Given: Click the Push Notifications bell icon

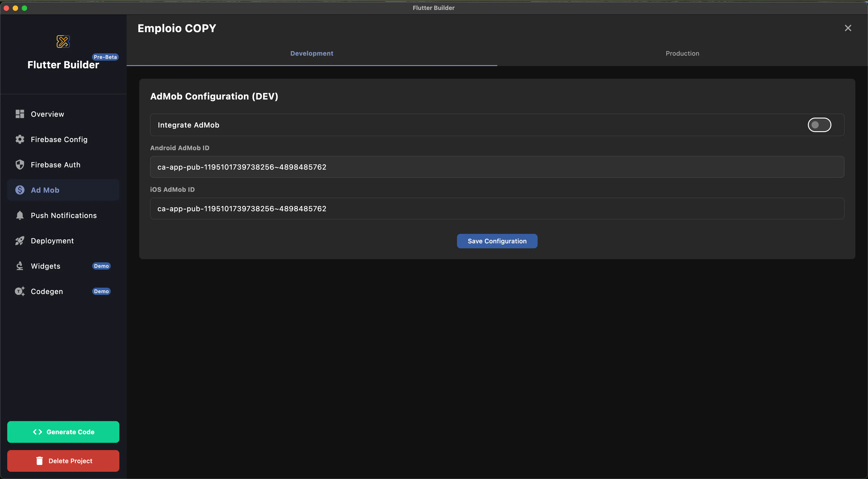Looking at the screenshot, I should (20, 215).
